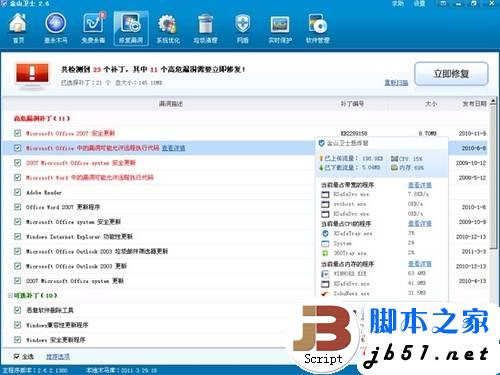Toggle the Windows兼容性更新程序 checkbox
This screenshot has height=375, width=500.
(x=17, y=325)
